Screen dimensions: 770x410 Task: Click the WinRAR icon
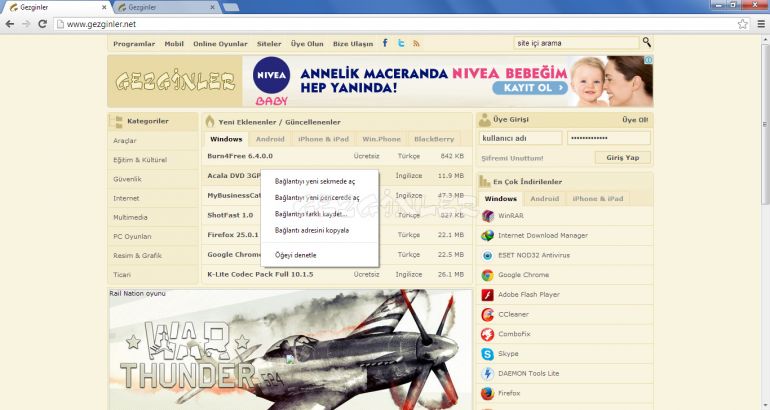(x=488, y=216)
